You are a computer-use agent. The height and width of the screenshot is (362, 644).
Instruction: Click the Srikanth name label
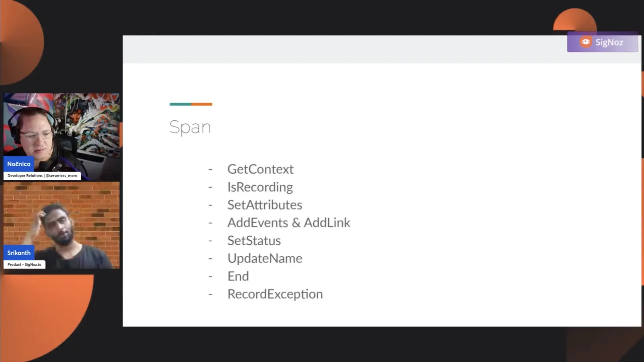pyautogui.click(x=19, y=253)
